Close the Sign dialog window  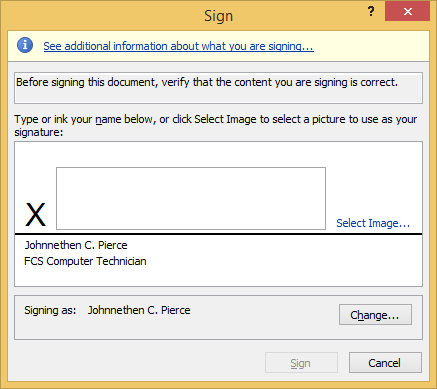408,12
